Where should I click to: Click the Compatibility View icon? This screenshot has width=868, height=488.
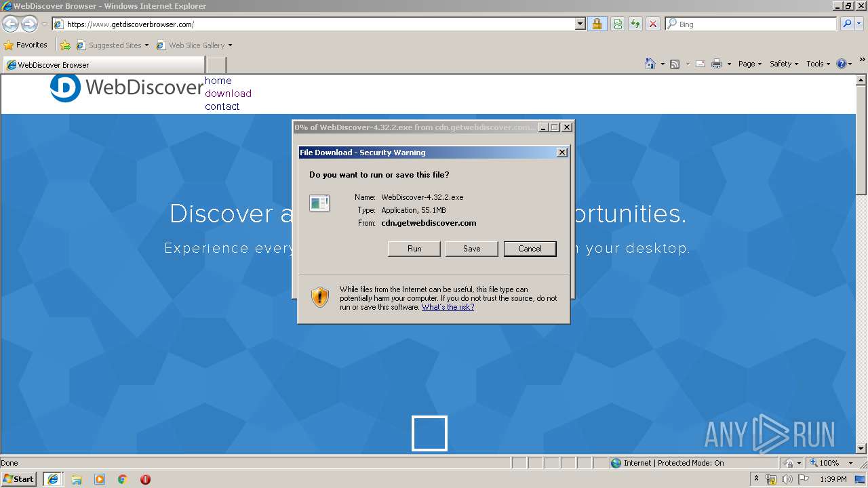[618, 24]
